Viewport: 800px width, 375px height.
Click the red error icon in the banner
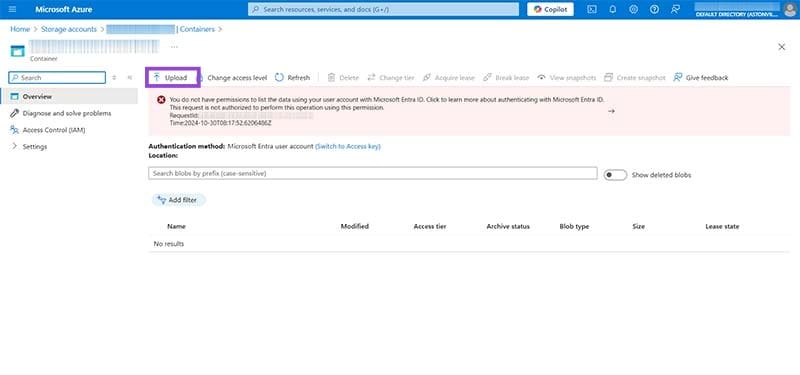click(161, 100)
